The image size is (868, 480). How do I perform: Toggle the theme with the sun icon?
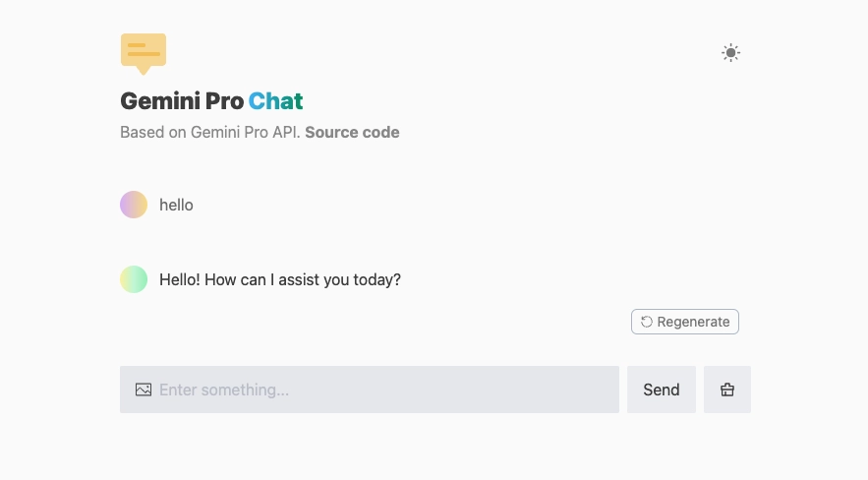(x=730, y=53)
